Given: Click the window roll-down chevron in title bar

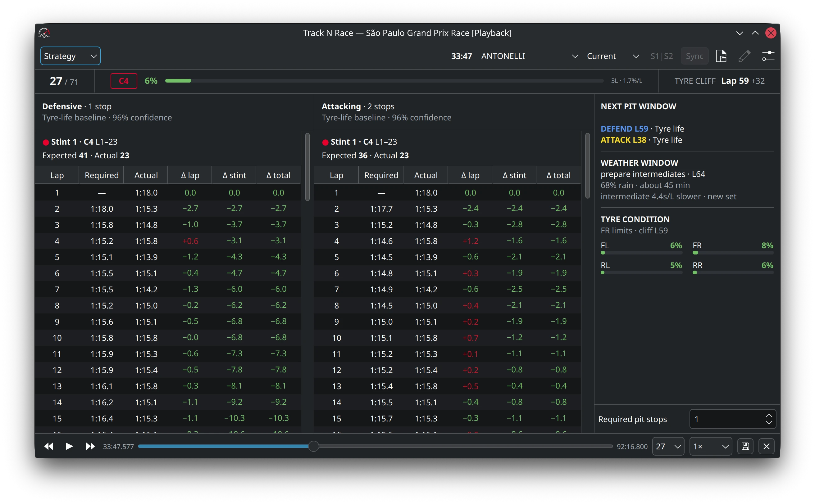Looking at the screenshot, I should pyautogui.click(x=740, y=33).
